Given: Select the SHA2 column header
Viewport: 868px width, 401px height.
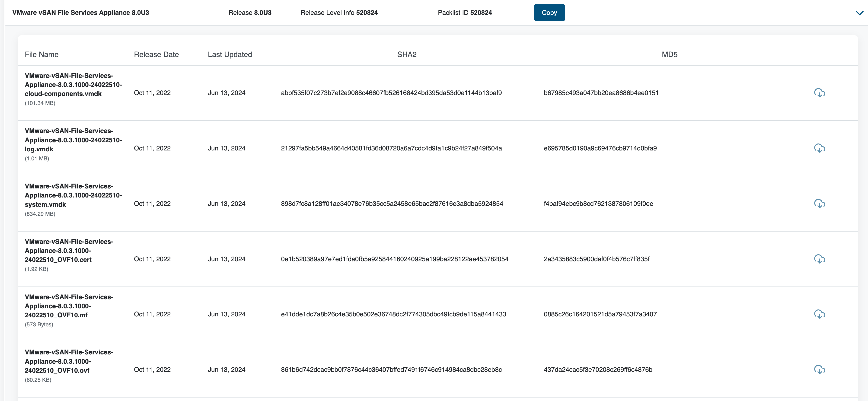Looking at the screenshot, I should coord(407,54).
